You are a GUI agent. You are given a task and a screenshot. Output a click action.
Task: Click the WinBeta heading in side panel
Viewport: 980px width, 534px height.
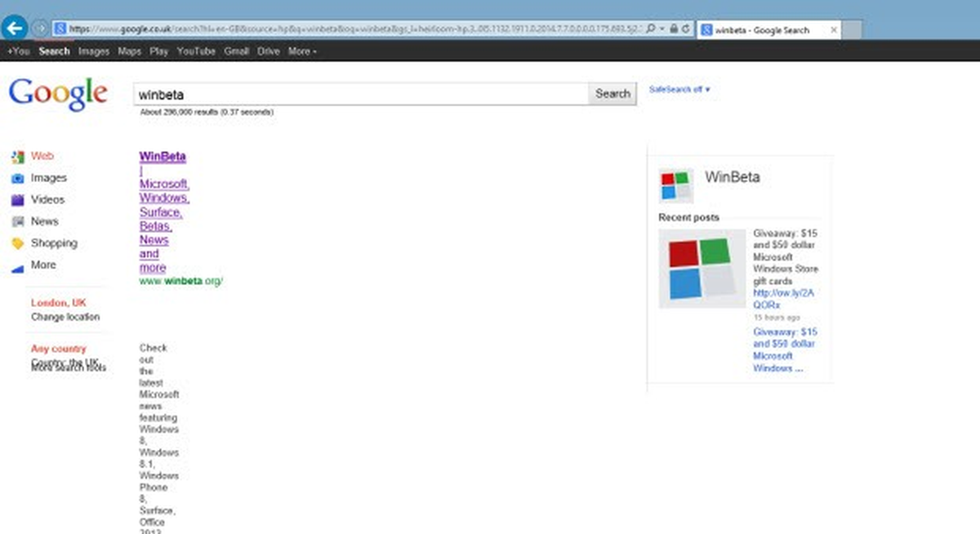[x=733, y=177]
